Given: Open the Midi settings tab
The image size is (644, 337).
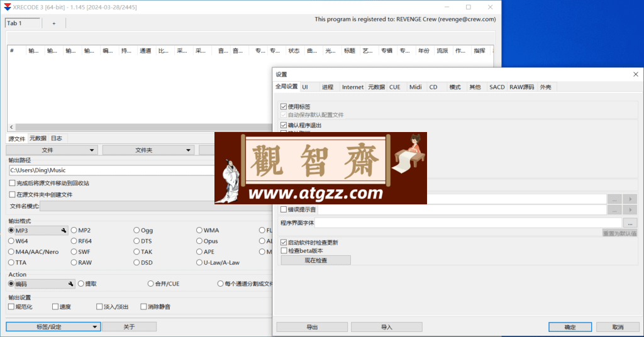Looking at the screenshot, I should [415, 87].
